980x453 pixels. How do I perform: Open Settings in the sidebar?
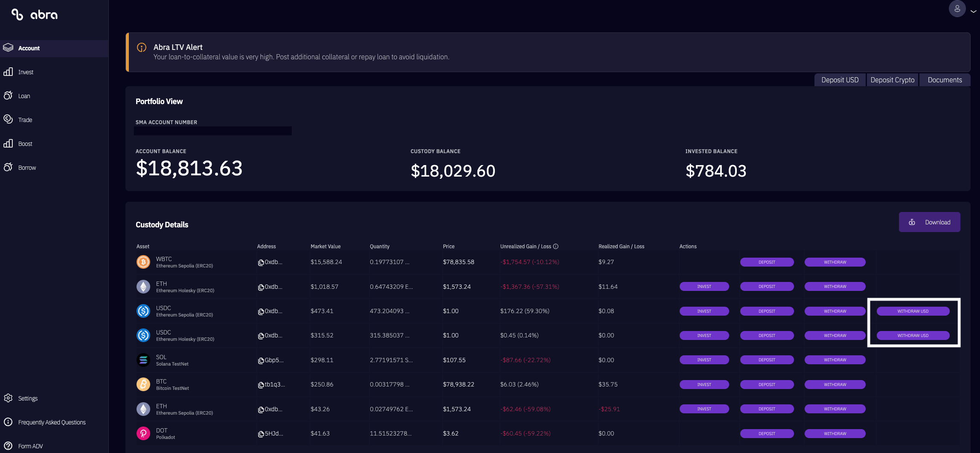[x=28, y=398]
